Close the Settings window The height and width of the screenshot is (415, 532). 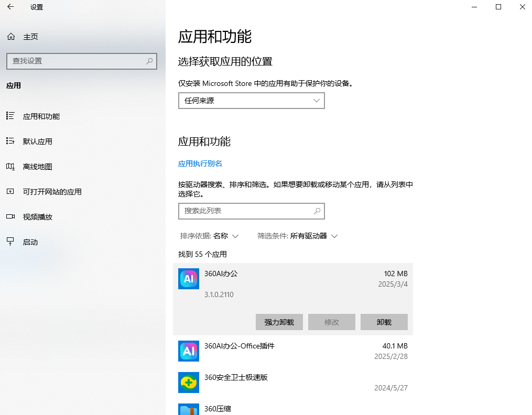tap(523, 7)
